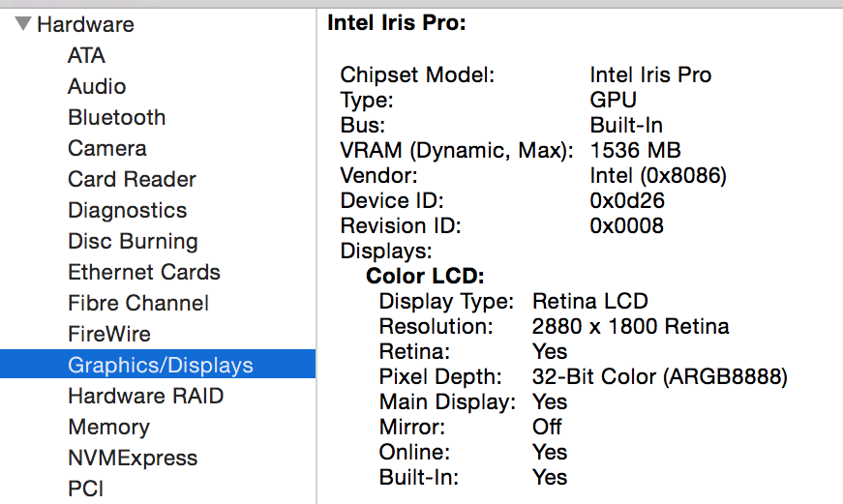Collapse the Hardware disclosure triangle
843x504 pixels.
click(23, 23)
